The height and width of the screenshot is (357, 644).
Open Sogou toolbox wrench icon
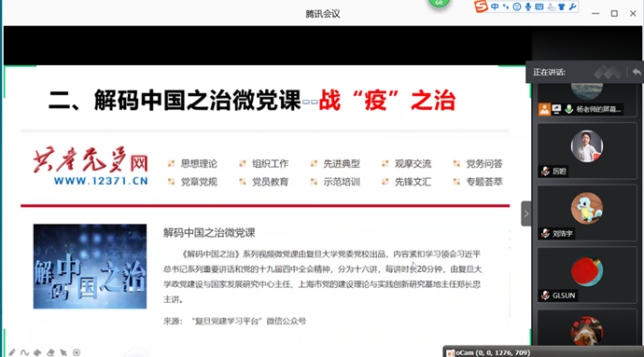(572, 7)
